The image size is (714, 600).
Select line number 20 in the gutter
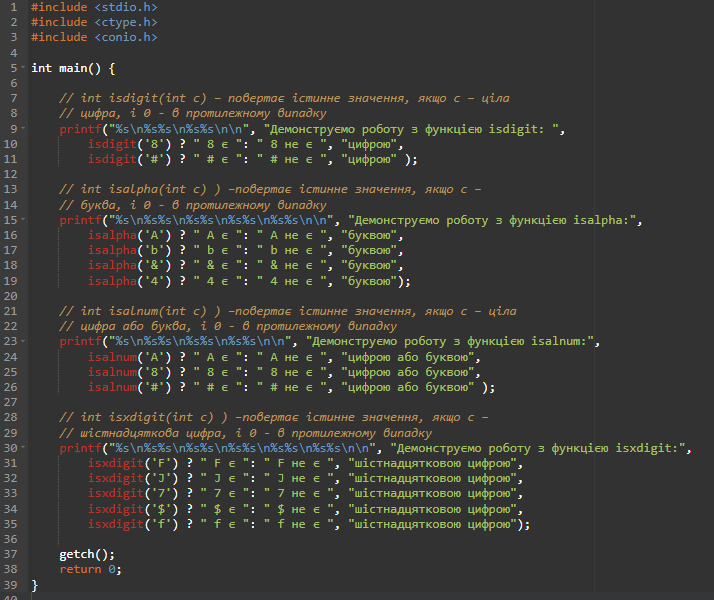tap(10, 296)
